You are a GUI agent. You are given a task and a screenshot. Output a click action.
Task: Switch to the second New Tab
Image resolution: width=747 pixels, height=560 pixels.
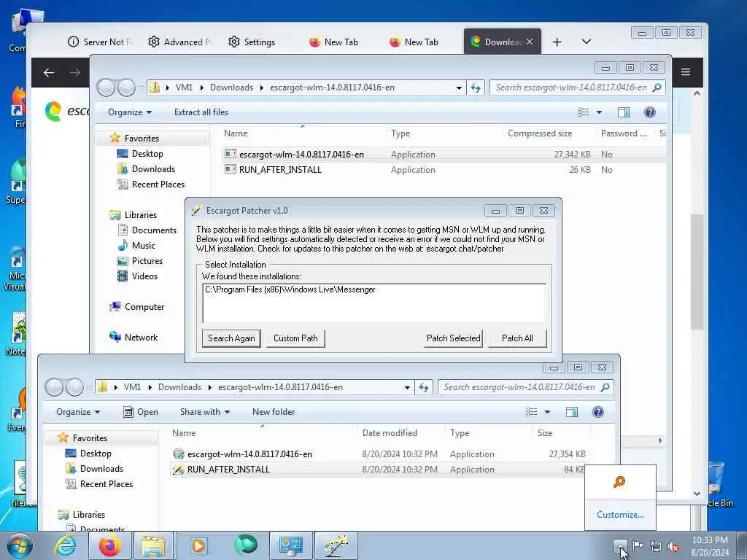coord(414,42)
